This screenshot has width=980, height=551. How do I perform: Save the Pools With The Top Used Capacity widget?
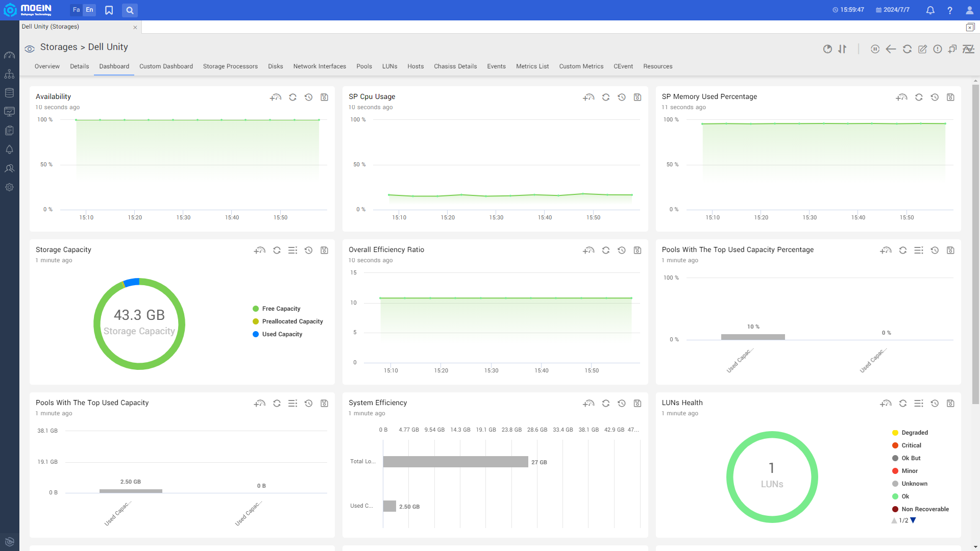pyautogui.click(x=324, y=403)
